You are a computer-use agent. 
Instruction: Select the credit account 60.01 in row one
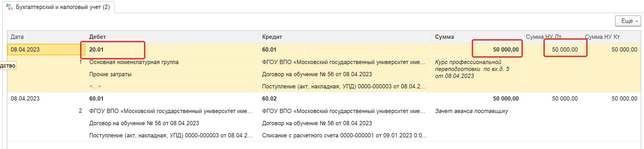tap(282, 50)
